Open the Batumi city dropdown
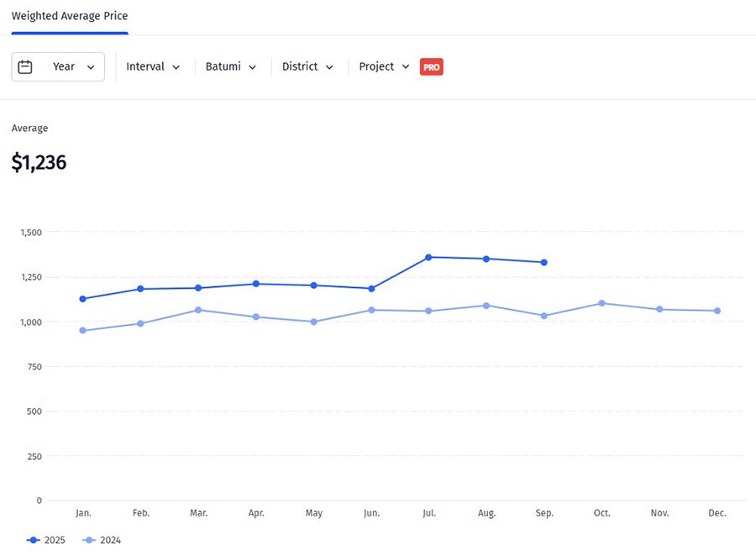This screenshot has width=756, height=560. (231, 67)
